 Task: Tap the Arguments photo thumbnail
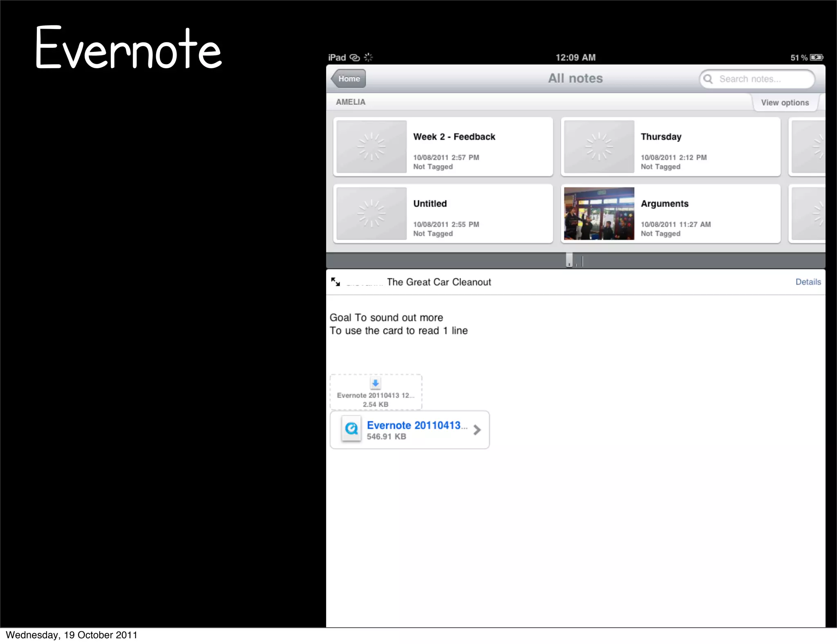(599, 213)
